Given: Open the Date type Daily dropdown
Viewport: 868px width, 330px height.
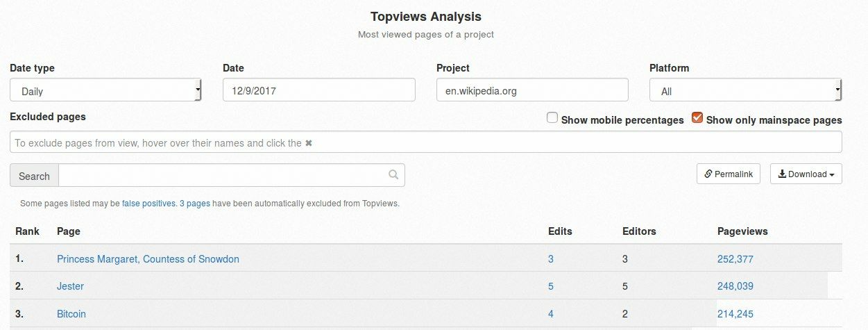Looking at the screenshot, I should [105, 90].
